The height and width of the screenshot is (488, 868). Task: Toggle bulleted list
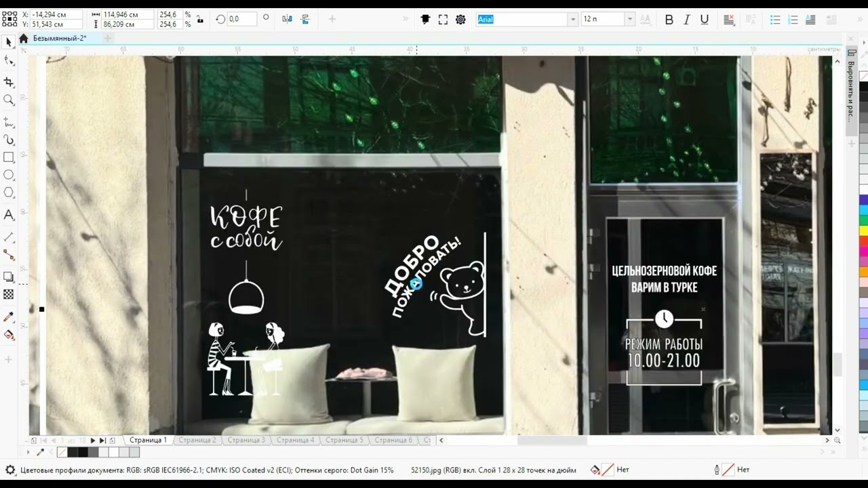[x=775, y=20]
